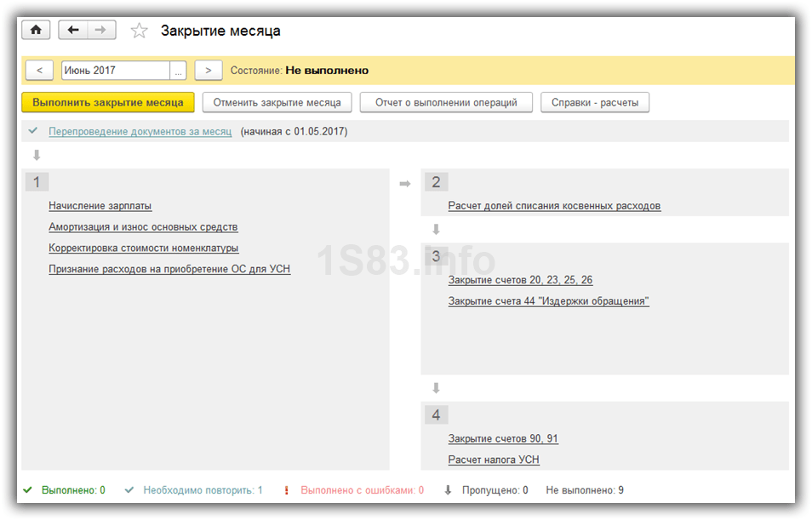This screenshot has width=812, height=520.
Task: Open Отчет о выполнении операций
Action: (446, 102)
